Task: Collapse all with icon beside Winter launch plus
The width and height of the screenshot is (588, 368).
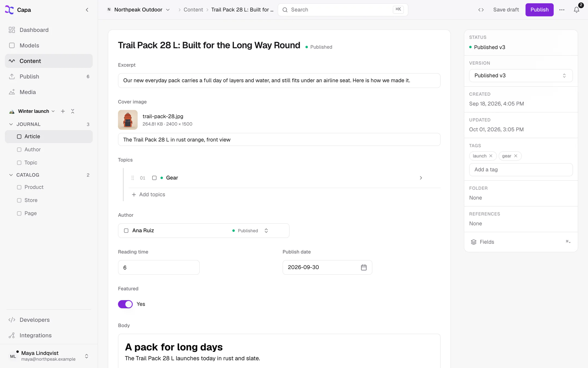Action: pyautogui.click(x=73, y=111)
